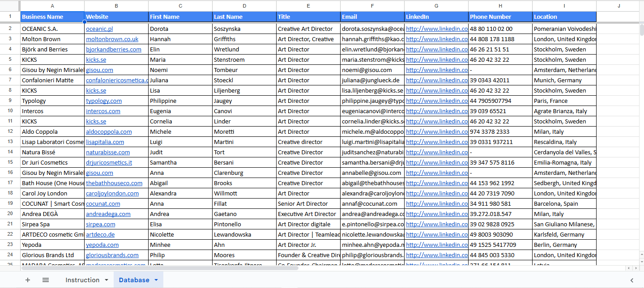Select the Molton Brown cell
644x288 pixels.
(52, 39)
